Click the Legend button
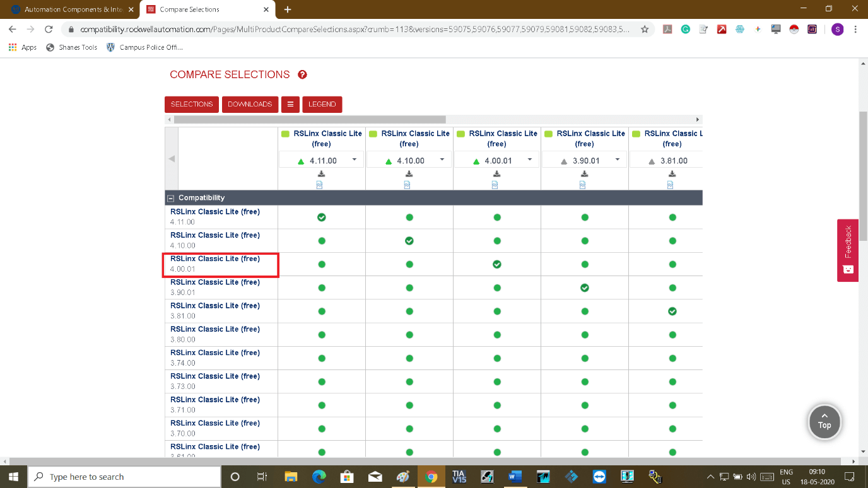Screen dimensions: 868x488 pyautogui.click(x=322, y=104)
